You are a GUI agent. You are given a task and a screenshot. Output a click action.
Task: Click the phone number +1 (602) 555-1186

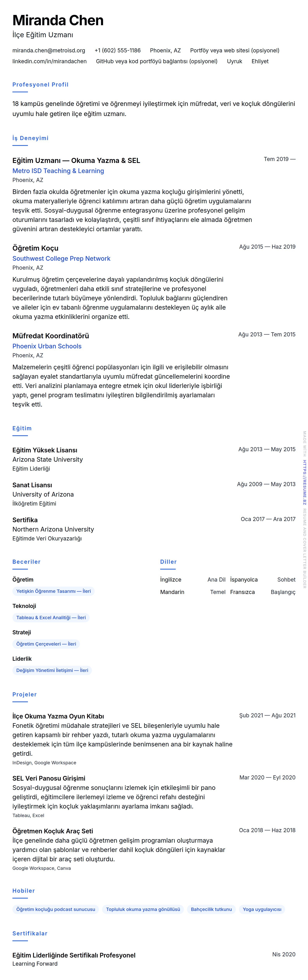[x=118, y=50]
